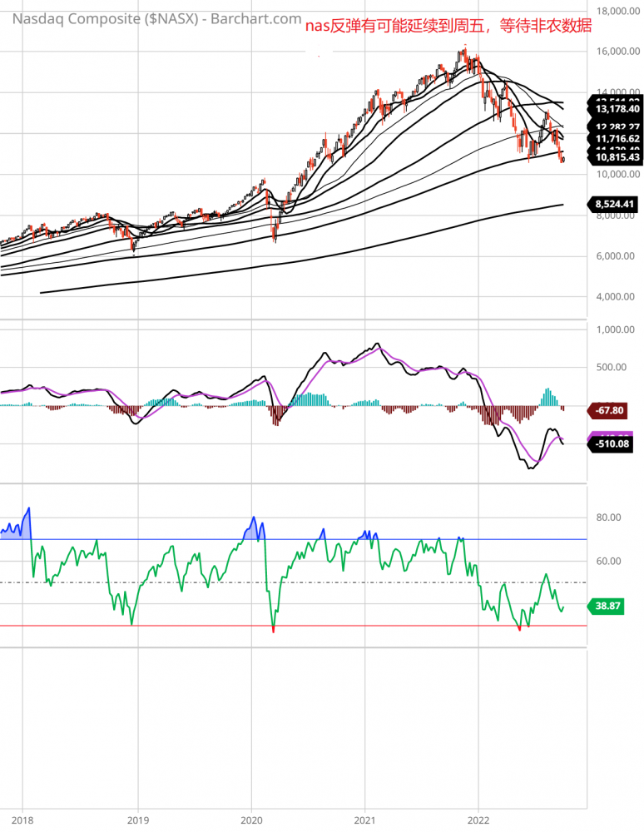Screen dimensions: 644x832
Task: Select the 11,716.62 price tag
Action: pos(617,139)
